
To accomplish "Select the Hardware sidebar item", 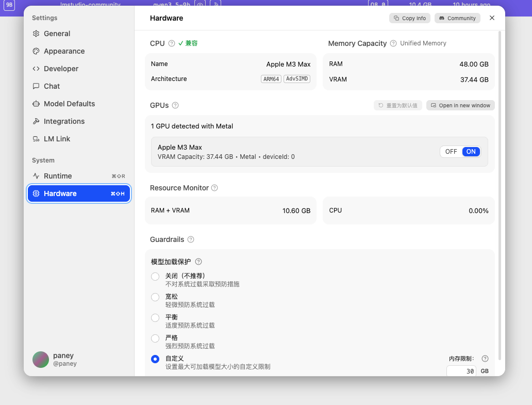I will 79,193.
